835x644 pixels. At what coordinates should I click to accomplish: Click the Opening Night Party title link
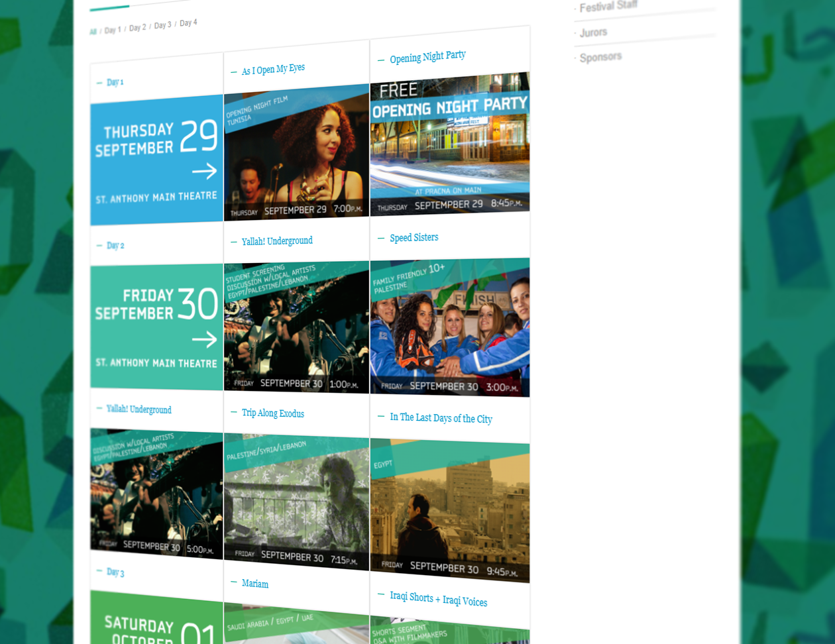point(427,57)
